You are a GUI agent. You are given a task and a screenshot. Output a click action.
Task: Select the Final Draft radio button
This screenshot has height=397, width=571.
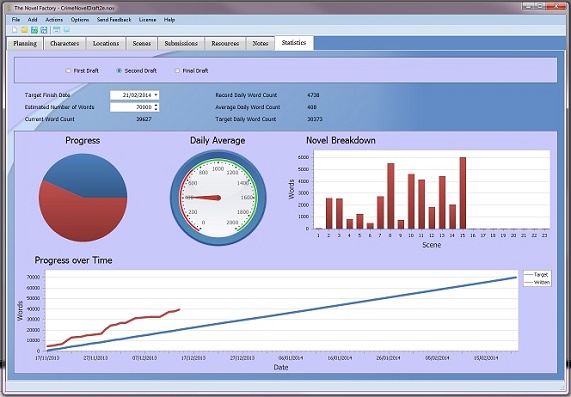pos(177,71)
